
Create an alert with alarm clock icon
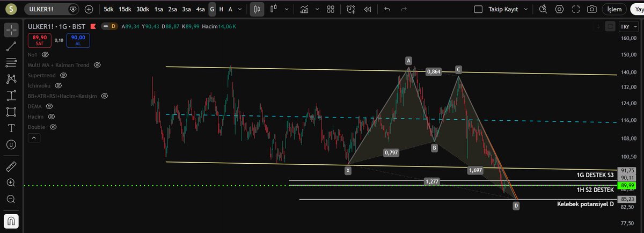(x=350, y=9)
